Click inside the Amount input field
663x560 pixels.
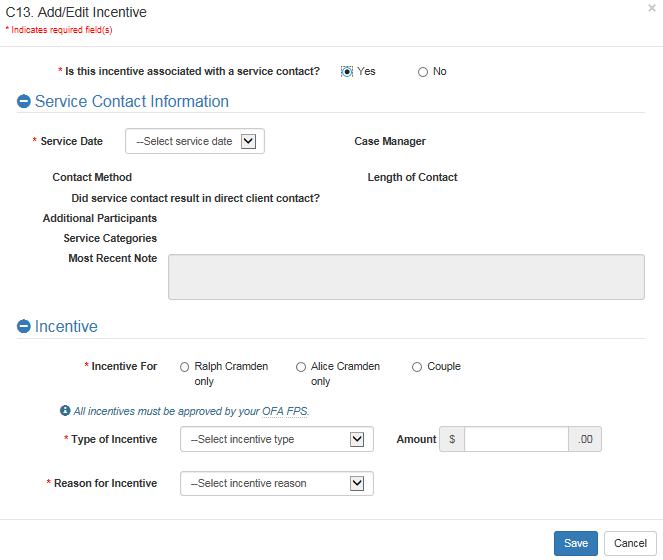point(516,439)
